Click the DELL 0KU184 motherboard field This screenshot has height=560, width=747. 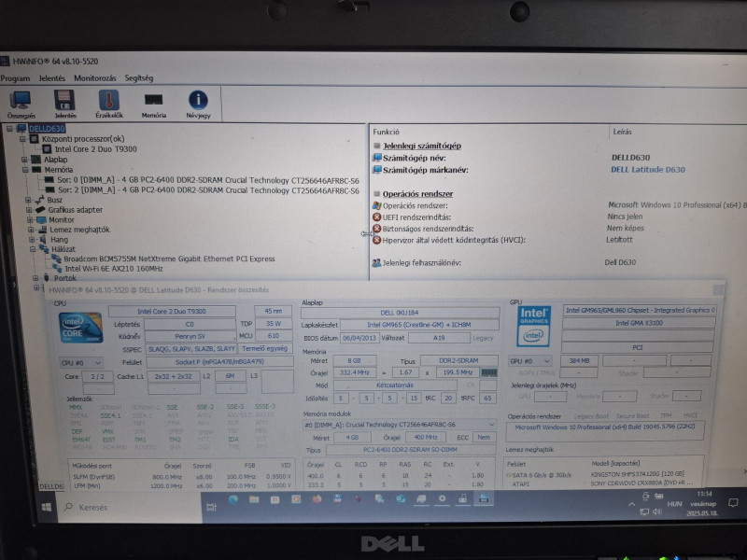tap(400, 313)
